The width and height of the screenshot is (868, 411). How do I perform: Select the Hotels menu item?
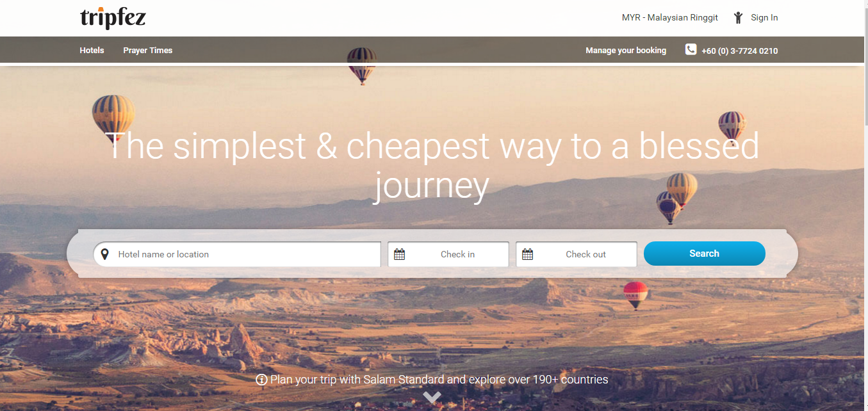pos(92,50)
